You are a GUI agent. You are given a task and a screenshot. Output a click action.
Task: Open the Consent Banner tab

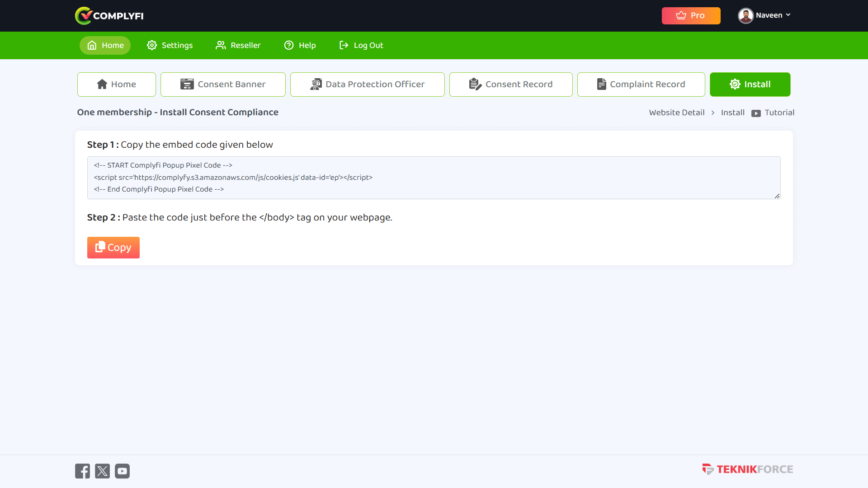pyautogui.click(x=223, y=84)
